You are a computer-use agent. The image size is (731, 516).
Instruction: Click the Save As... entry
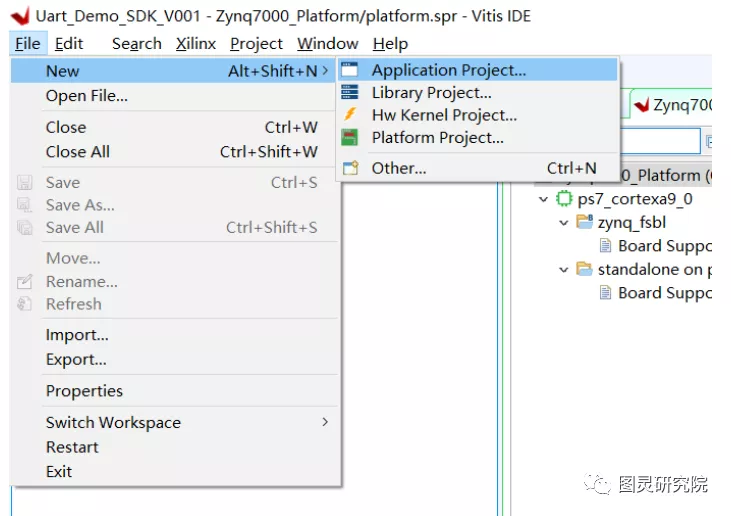(173, 205)
